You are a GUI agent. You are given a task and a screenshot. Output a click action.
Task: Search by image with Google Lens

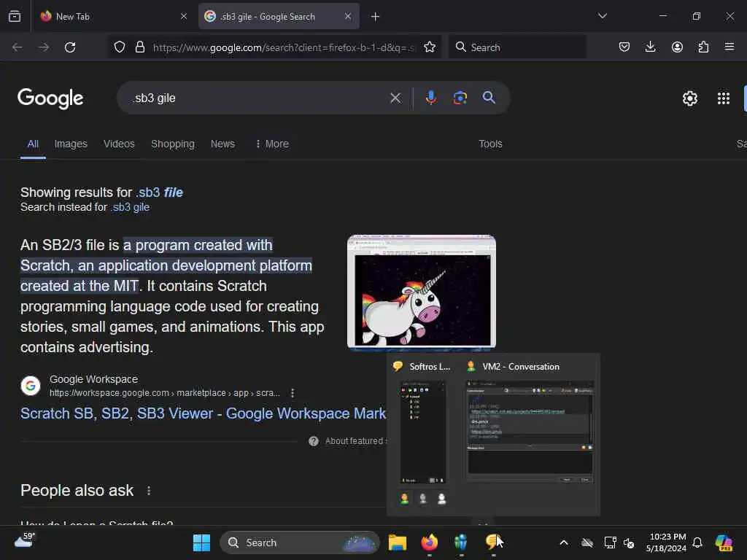460,98
